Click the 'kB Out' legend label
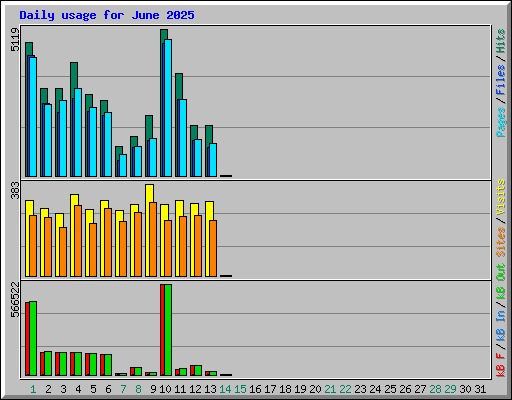 click(501, 282)
